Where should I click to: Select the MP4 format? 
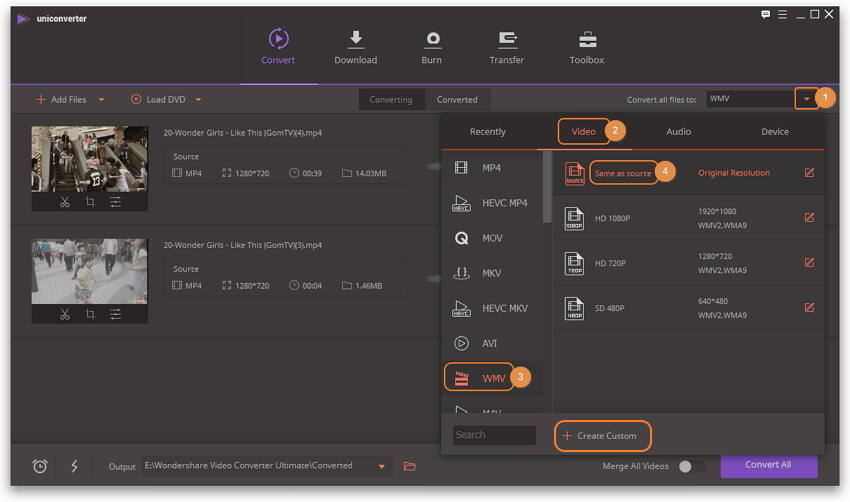pos(492,168)
